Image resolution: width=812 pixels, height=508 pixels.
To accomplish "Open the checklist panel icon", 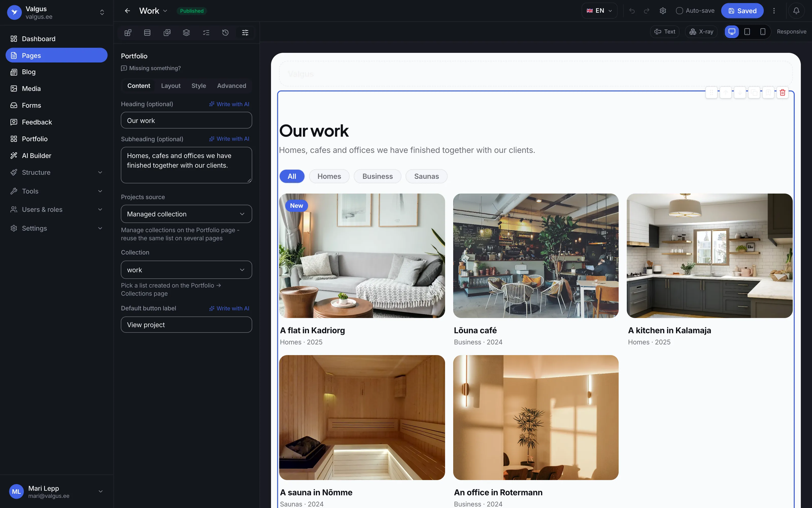I will click(x=206, y=33).
